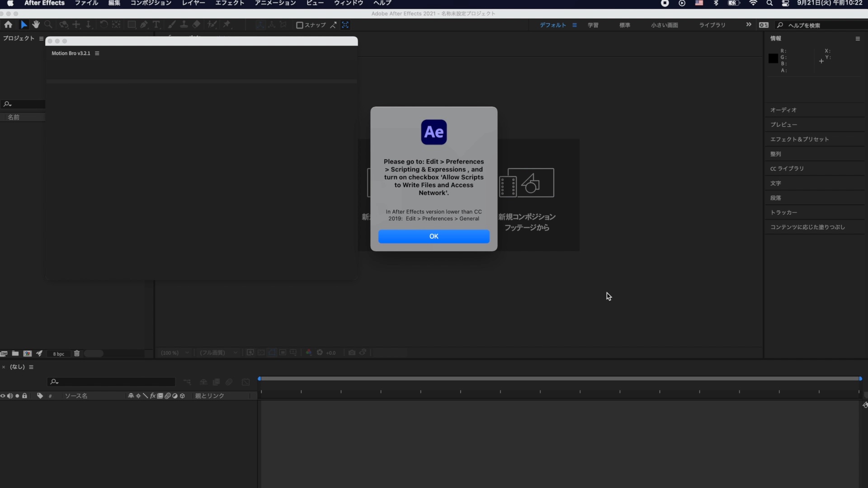
Task: Create new folder in Project panel
Action: pos(15,353)
